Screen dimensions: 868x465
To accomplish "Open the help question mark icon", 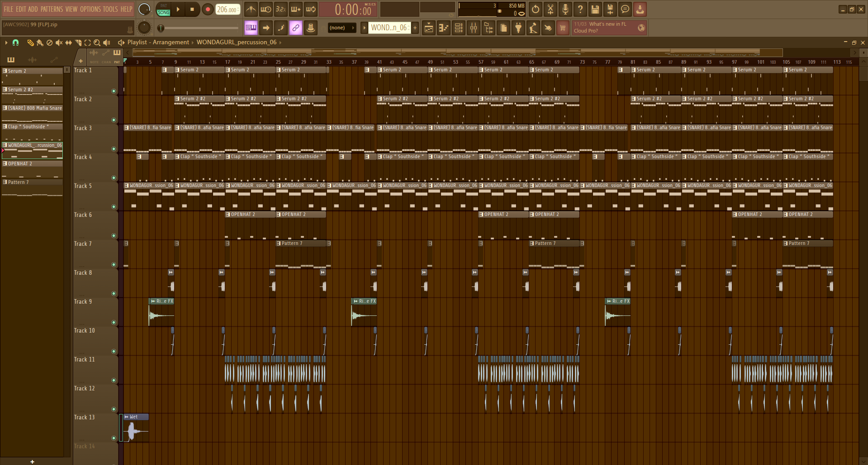I will (x=580, y=9).
